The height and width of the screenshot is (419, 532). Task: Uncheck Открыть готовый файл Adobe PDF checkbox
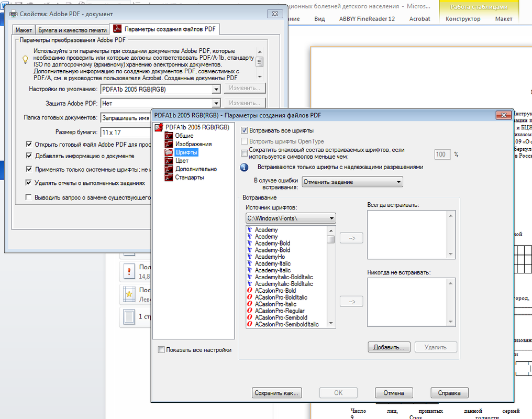29,144
